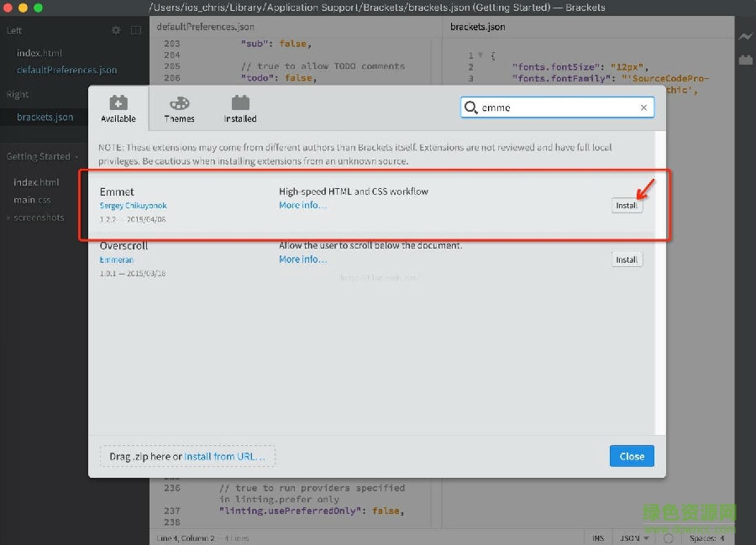
Task: Switch to the Installed tab
Action: (240, 108)
